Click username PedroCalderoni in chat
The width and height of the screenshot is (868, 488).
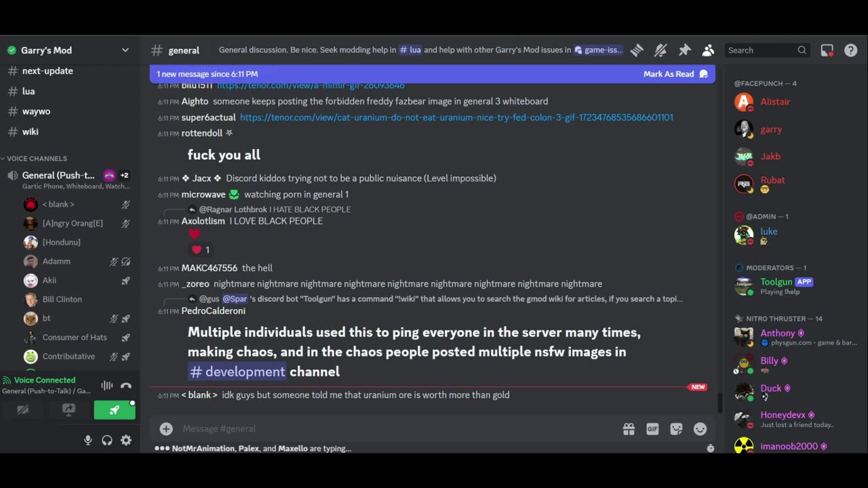point(214,310)
